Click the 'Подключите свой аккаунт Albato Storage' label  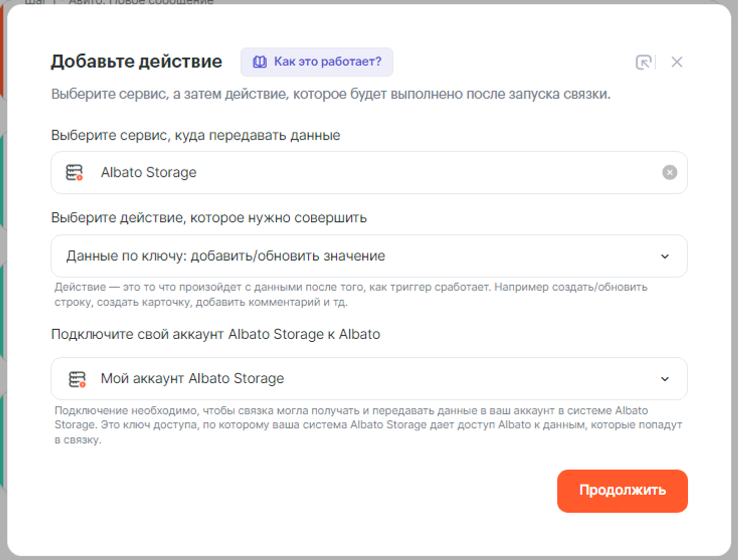point(215,334)
